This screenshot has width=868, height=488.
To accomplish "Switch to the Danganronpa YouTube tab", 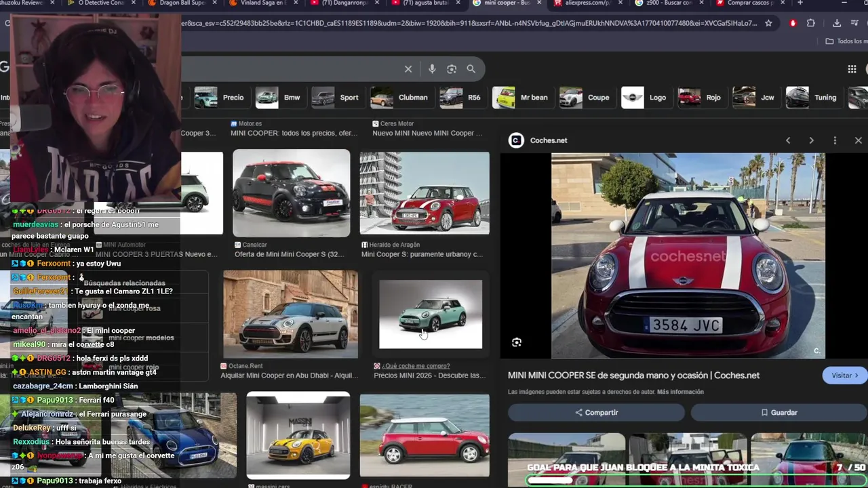I will 343,3.
